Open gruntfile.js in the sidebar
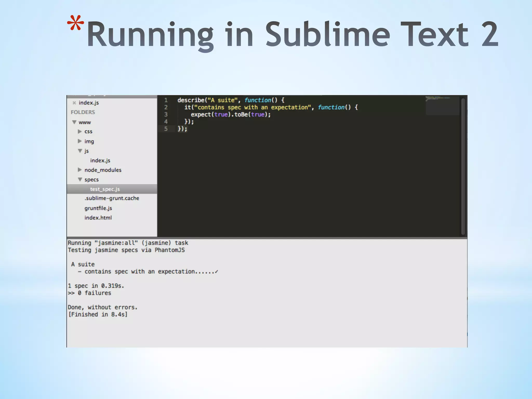 (x=98, y=208)
